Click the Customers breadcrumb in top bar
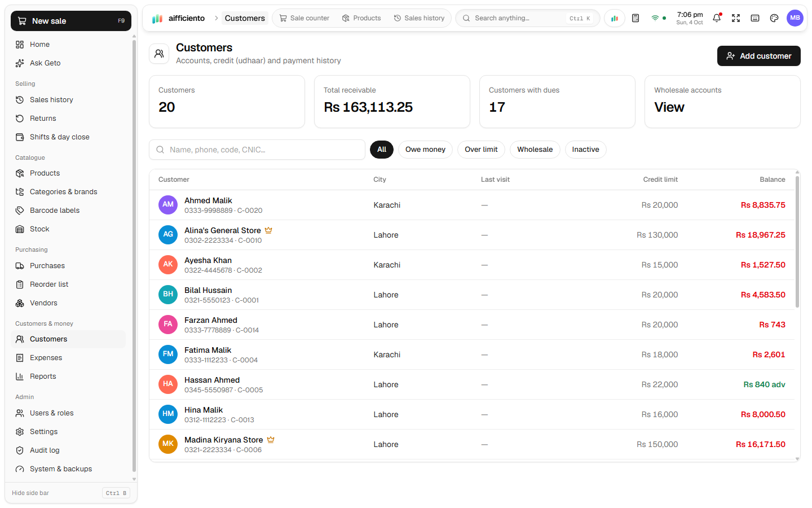 (x=245, y=18)
